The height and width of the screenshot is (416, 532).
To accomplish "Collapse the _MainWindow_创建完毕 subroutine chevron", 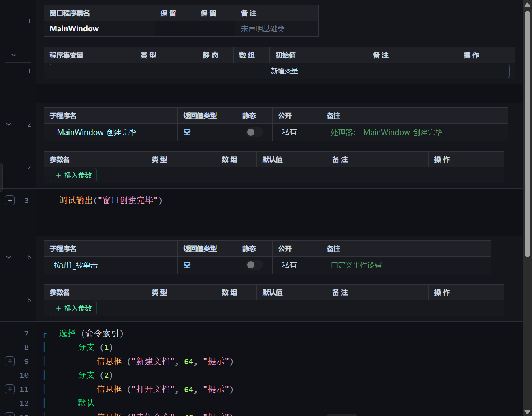I will [x=9, y=124].
